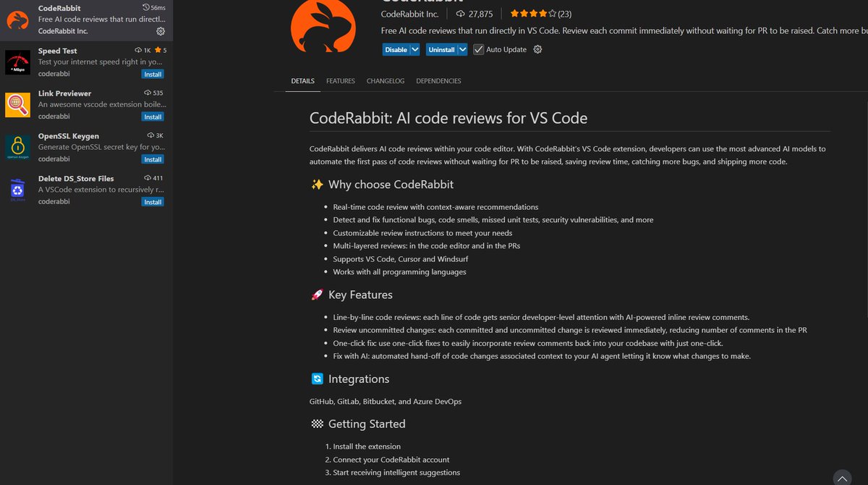Click 'Customizable review instructions to meet your needs' bullet

pyautogui.click(x=422, y=233)
